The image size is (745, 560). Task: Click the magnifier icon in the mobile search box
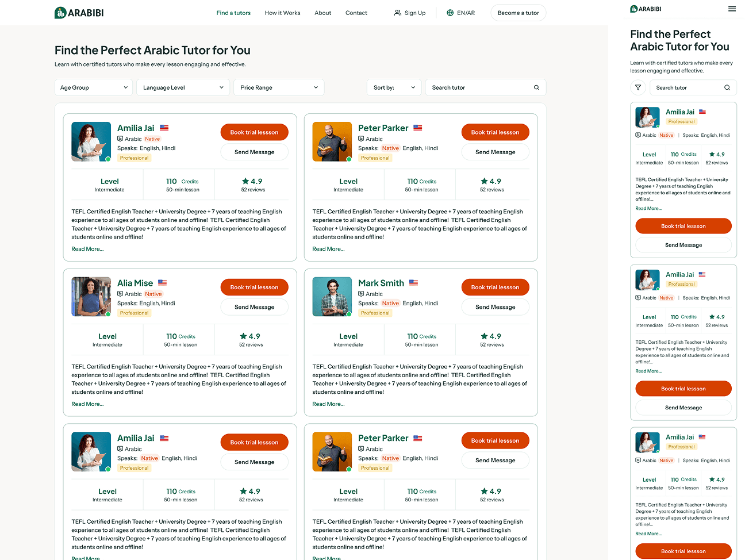coord(727,87)
